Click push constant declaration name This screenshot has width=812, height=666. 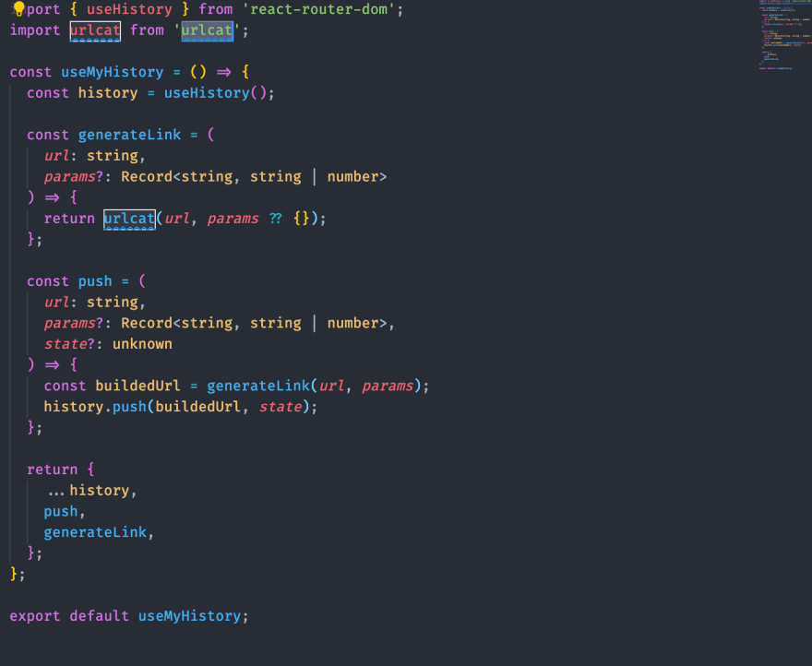(x=95, y=281)
